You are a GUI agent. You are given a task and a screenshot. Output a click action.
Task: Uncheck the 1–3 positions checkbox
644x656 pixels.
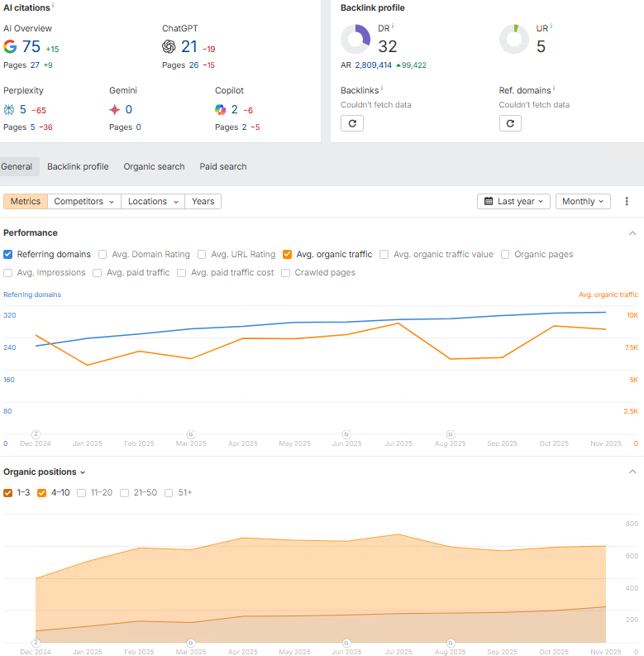[x=7, y=493]
